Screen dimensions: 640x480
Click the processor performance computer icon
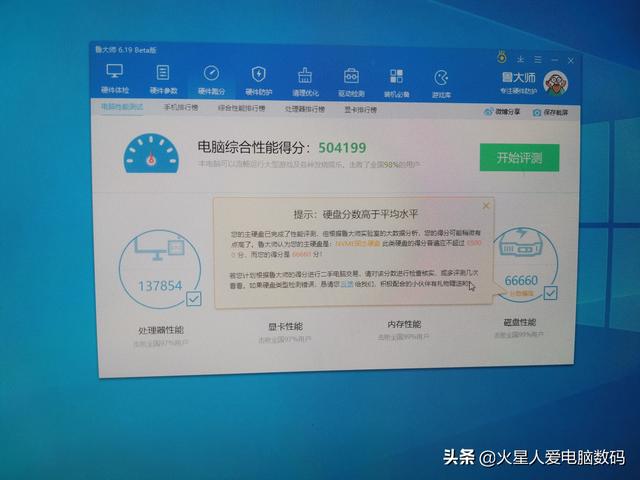[x=160, y=248]
